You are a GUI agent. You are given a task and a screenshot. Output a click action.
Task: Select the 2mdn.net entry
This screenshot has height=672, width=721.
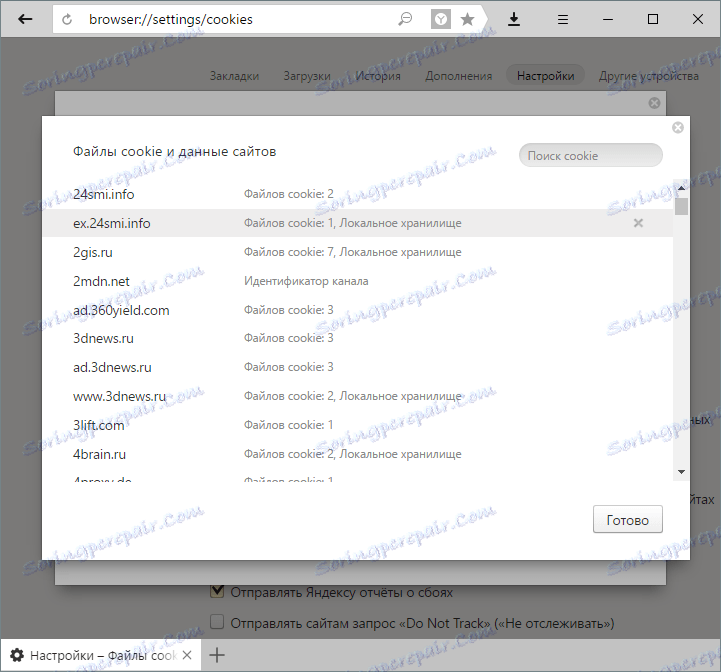click(358, 281)
